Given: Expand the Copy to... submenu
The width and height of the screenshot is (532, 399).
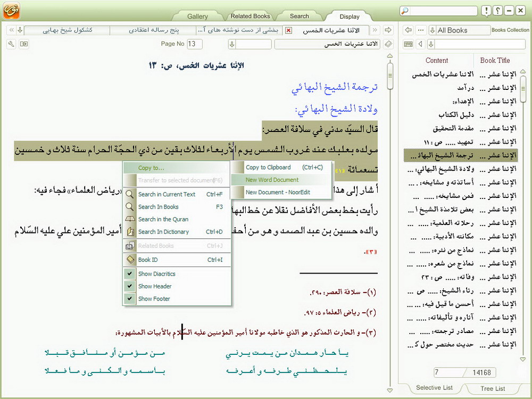Looking at the screenshot, I should point(177,168).
